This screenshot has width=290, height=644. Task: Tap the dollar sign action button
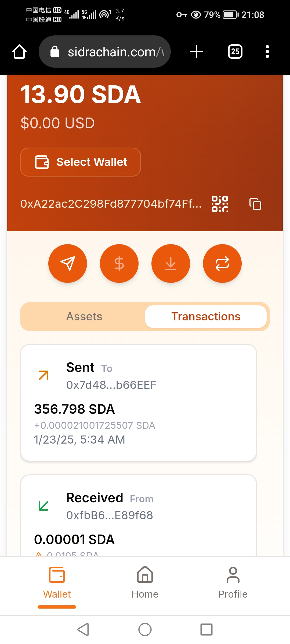click(119, 263)
